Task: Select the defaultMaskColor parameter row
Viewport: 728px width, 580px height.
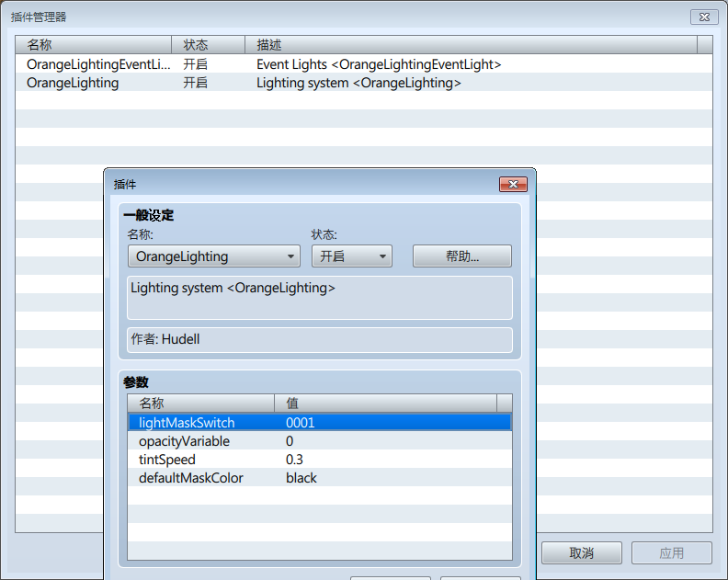Action: coord(320,478)
